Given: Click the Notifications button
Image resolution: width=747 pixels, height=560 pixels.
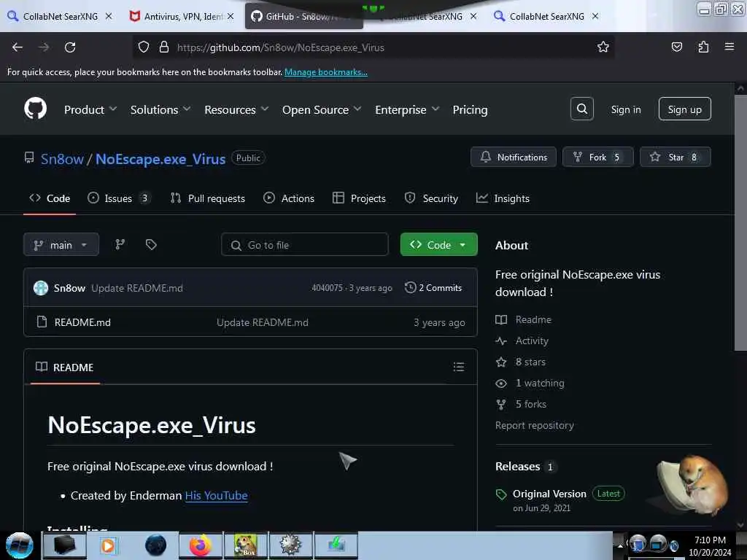Looking at the screenshot, I should pyautogui.click(x=513, y=157).
